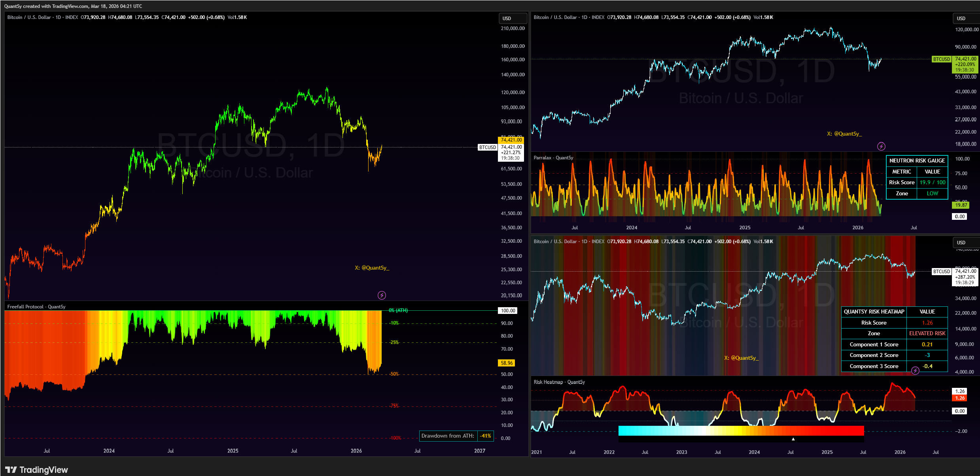Image resolution: width=980 pixels, height=476 pixels.
Task: Click the TradingView logo at the bottom left
Action: (x=36, y=470)
